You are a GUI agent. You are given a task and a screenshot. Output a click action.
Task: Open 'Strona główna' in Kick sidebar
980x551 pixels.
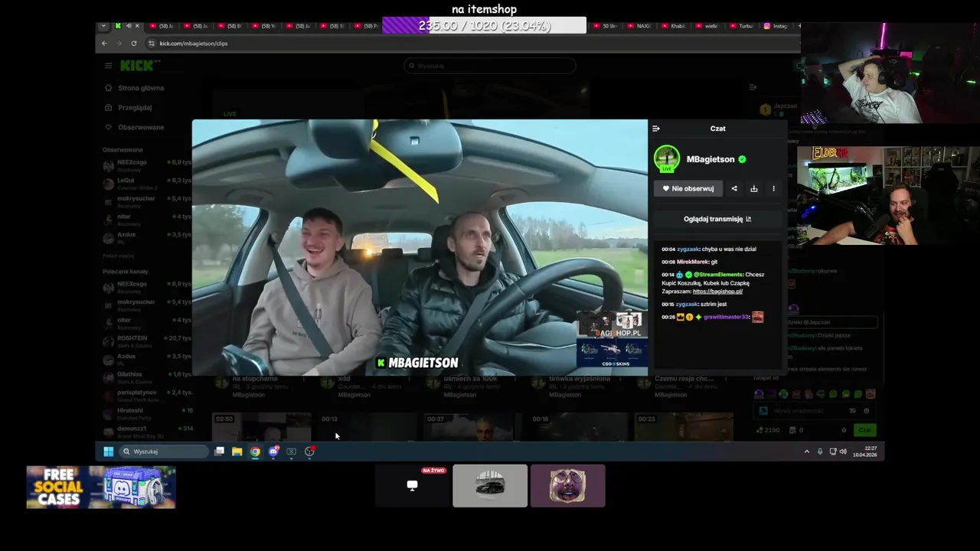click(x=135, y=88)
